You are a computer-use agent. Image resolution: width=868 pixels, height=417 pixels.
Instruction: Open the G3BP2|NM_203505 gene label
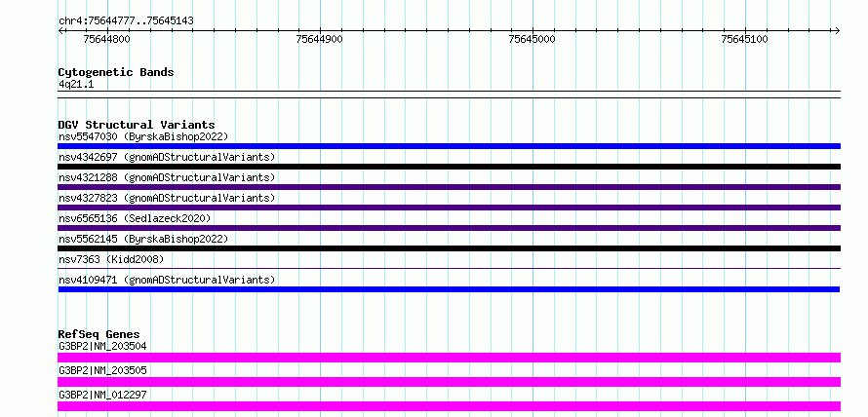coord(102,370)
